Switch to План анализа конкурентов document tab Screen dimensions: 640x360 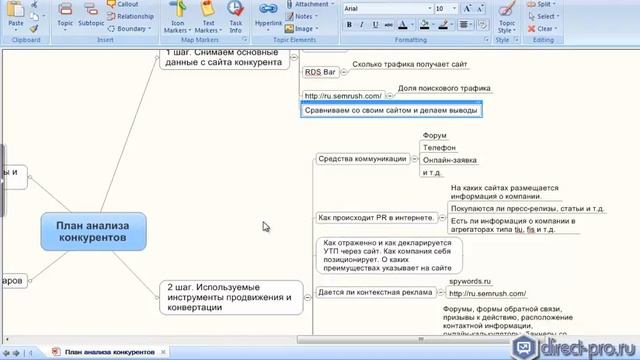point(109,352)
